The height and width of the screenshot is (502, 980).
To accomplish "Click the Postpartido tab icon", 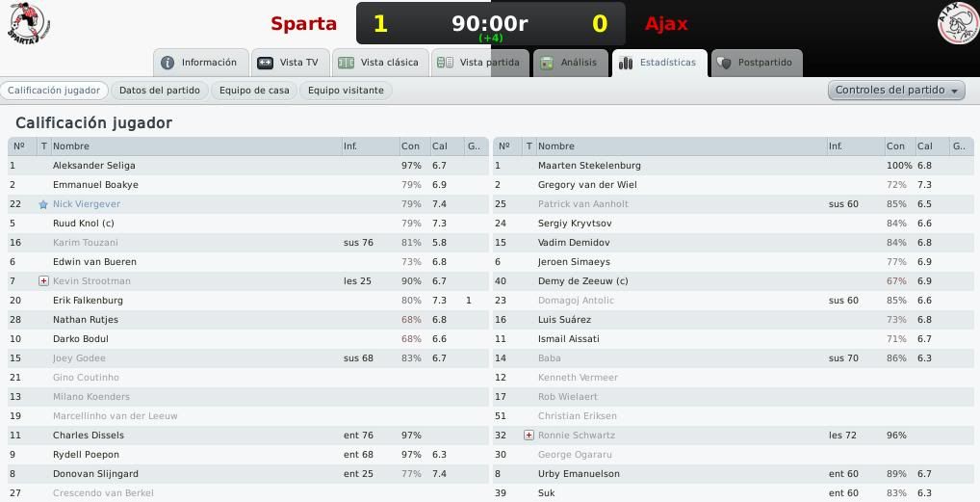I will click(724, 63).
